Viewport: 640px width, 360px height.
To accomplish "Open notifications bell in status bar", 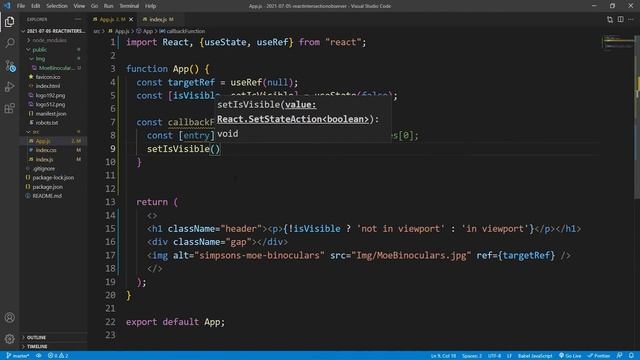I will [x=631, y=356].
